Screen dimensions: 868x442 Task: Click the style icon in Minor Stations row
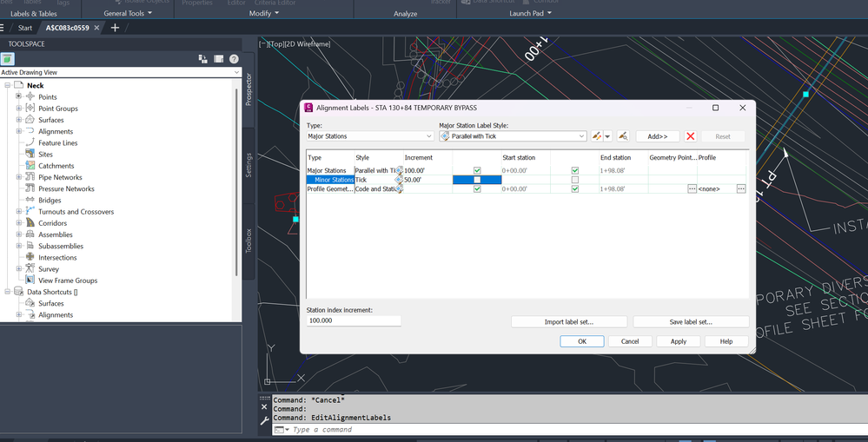click(x=399, y=180)
